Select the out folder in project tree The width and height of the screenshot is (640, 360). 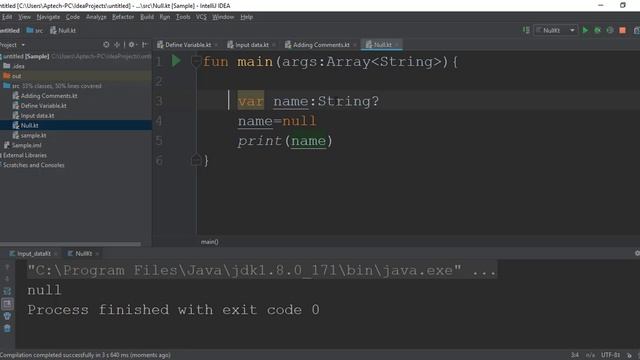click(x=11, y=76)
